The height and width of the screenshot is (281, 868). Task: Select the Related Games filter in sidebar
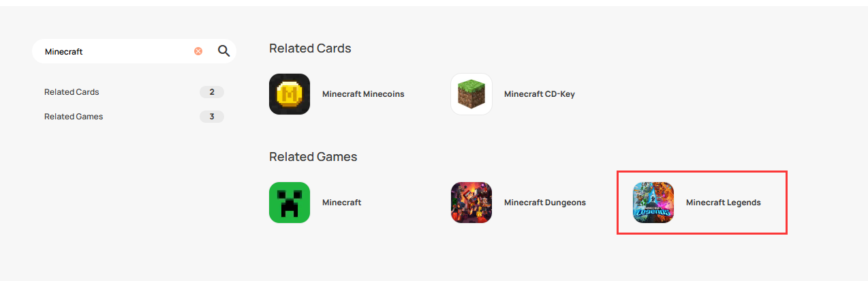74,117
